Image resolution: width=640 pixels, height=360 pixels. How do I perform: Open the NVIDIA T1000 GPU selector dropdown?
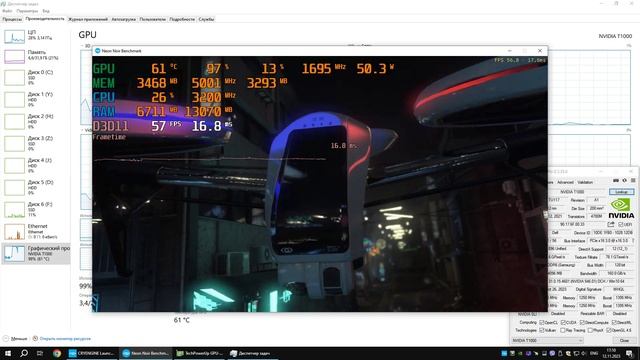click(x=547, y=340)
